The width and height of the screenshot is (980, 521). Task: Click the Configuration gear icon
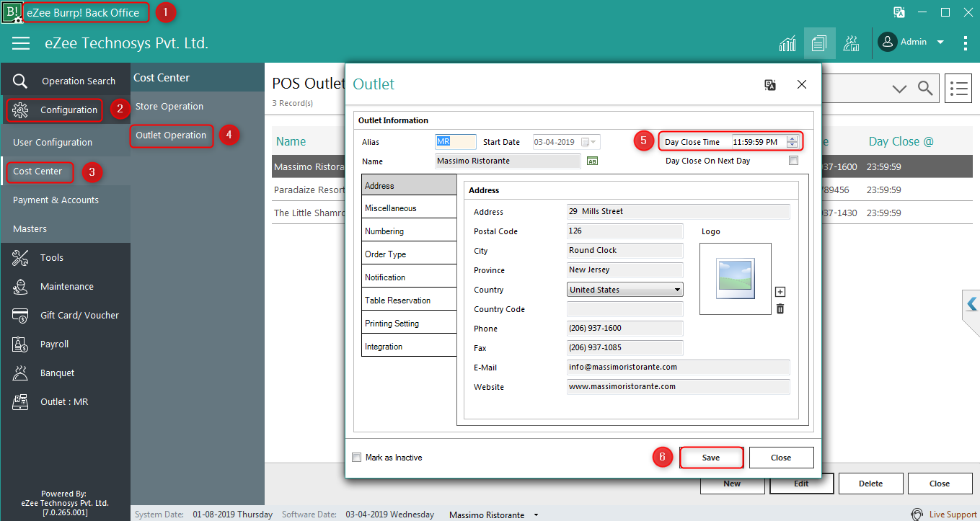pyautogui.click(x=20, y=110)
